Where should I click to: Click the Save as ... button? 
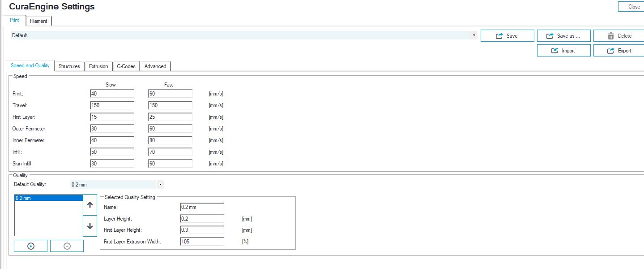click(x=564, y=36)
